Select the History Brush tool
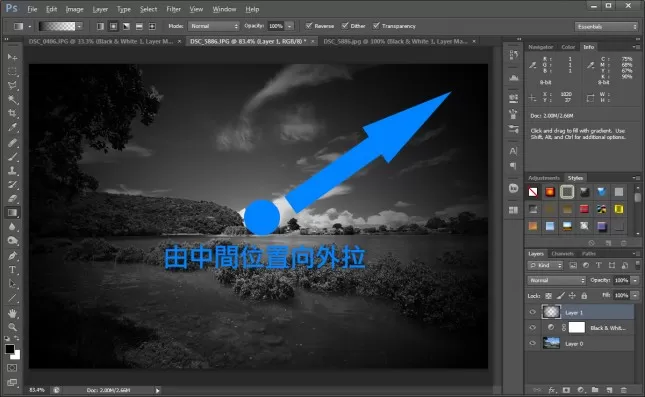The width and height of the screenshot is (645, 397). tap(12, 185)
